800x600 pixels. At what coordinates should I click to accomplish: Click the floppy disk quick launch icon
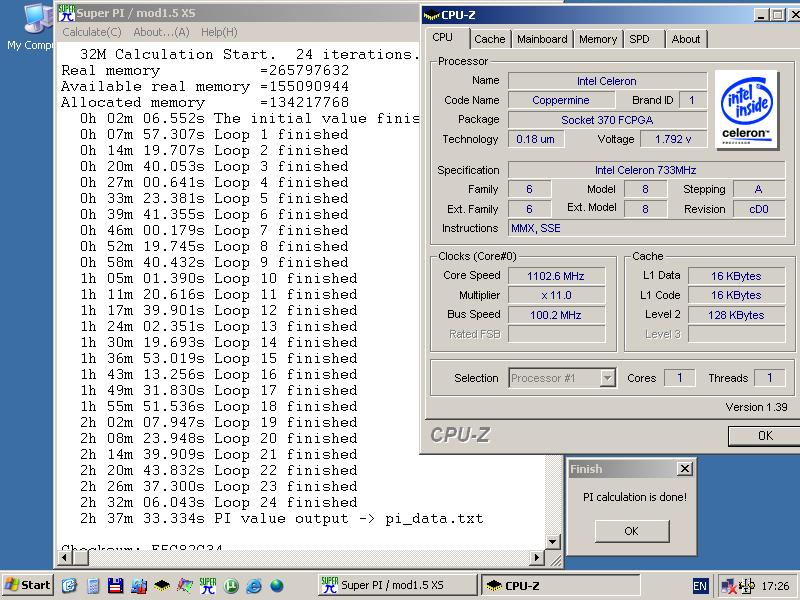[116, 586]
